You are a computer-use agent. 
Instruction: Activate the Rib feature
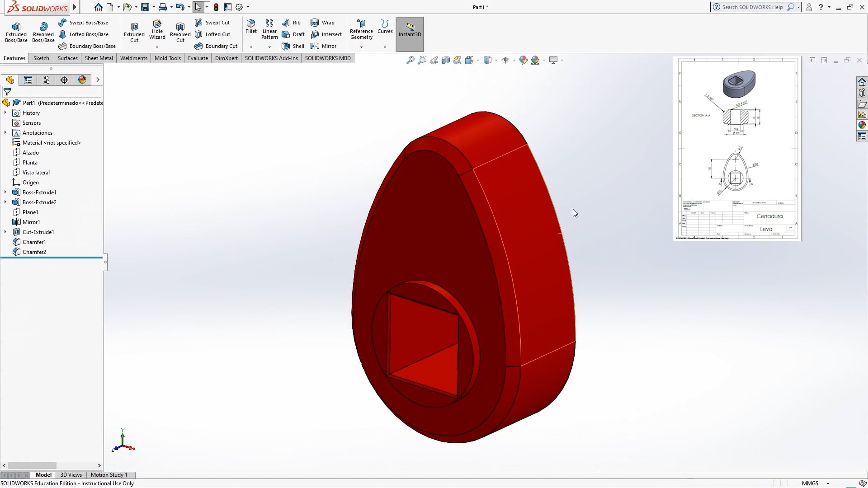[291, 22]
